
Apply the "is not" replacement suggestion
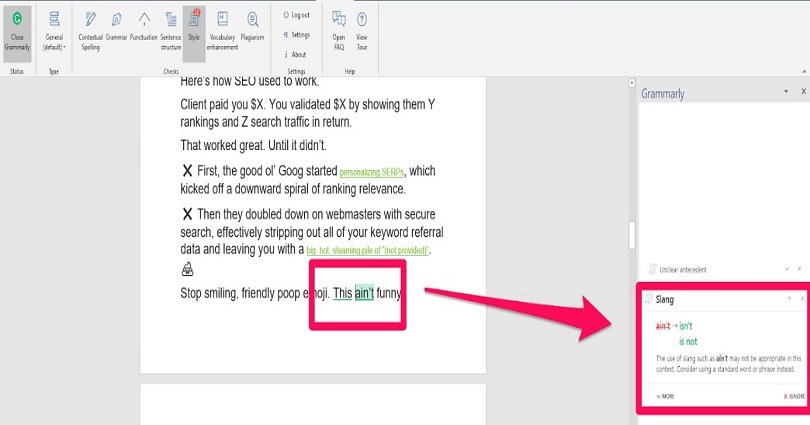tap(688, 341)
